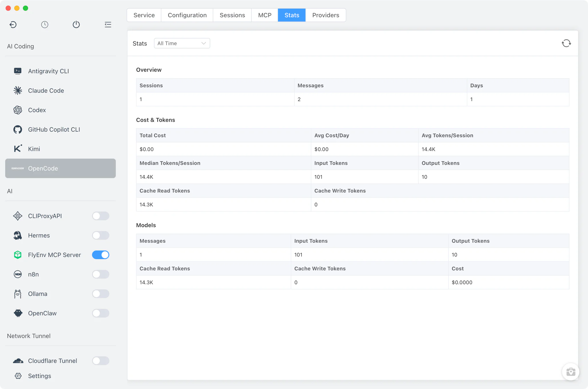Click the Settings gear icon
The image size is (588, 389).
18,376
